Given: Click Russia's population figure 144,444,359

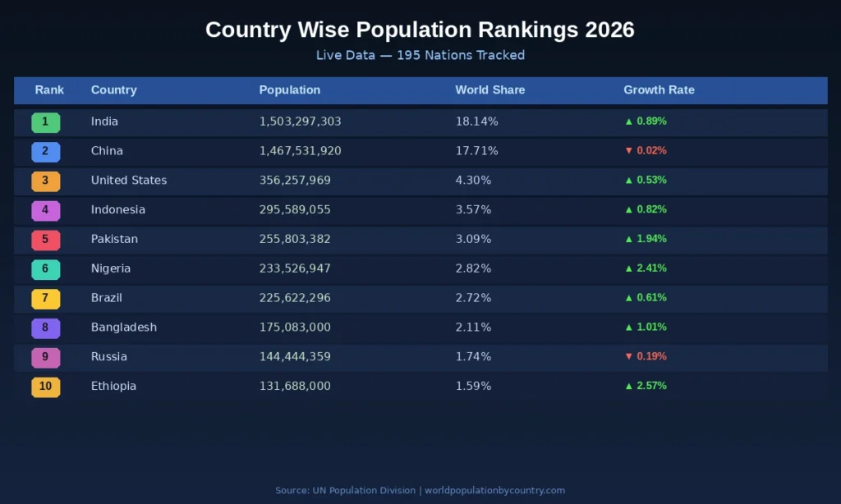Looking at the screenshot, I should click(x=295, y=357).
